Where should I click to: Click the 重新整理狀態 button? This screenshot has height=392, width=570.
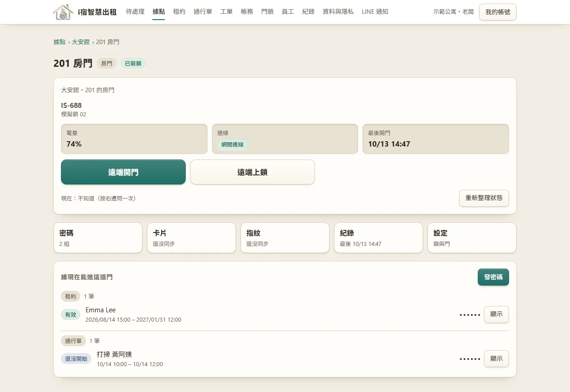(484, 198)
